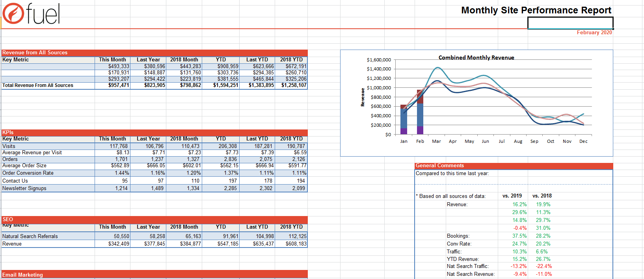Click the Order Conversion Rate label
This screenshot has width=644, height=279.
pyautogui.click(x=28, y=173)
